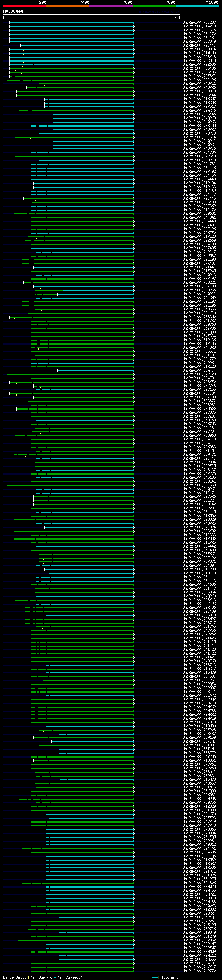Image resolution: width=222 pixels, height=980 pixels.
Task: Click the green alignment bar for UniRef100_Q40770
Action: 82,971
